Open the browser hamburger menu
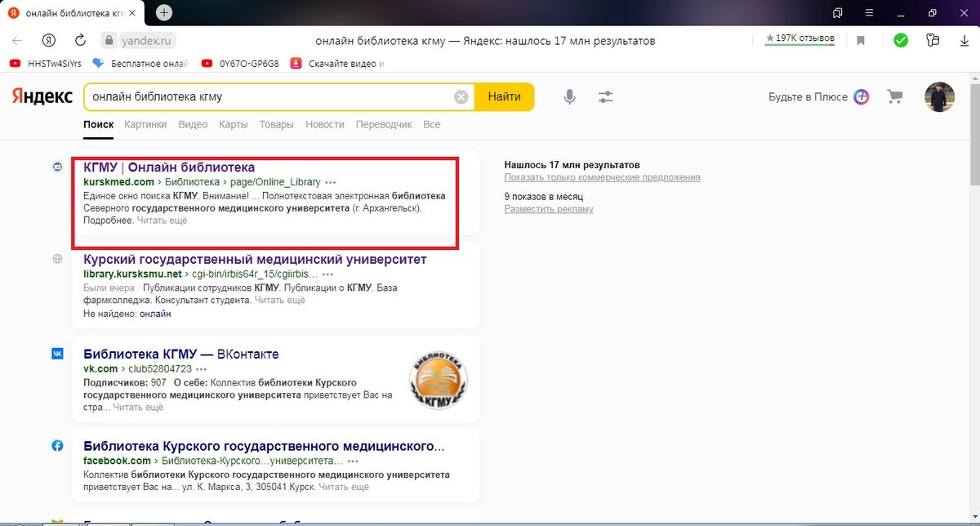The height and width of the screenshot is (526, 980). (869, 13)
